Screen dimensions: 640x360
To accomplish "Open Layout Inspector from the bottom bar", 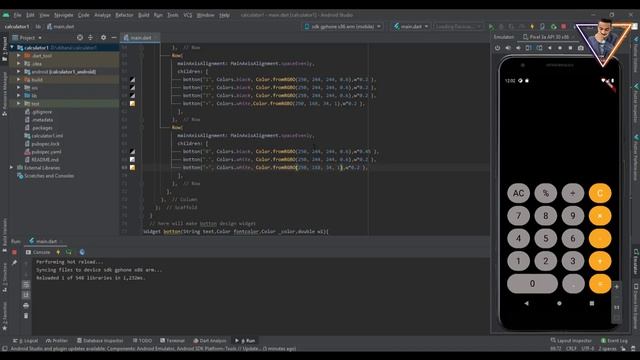I will tap(570, 340).
